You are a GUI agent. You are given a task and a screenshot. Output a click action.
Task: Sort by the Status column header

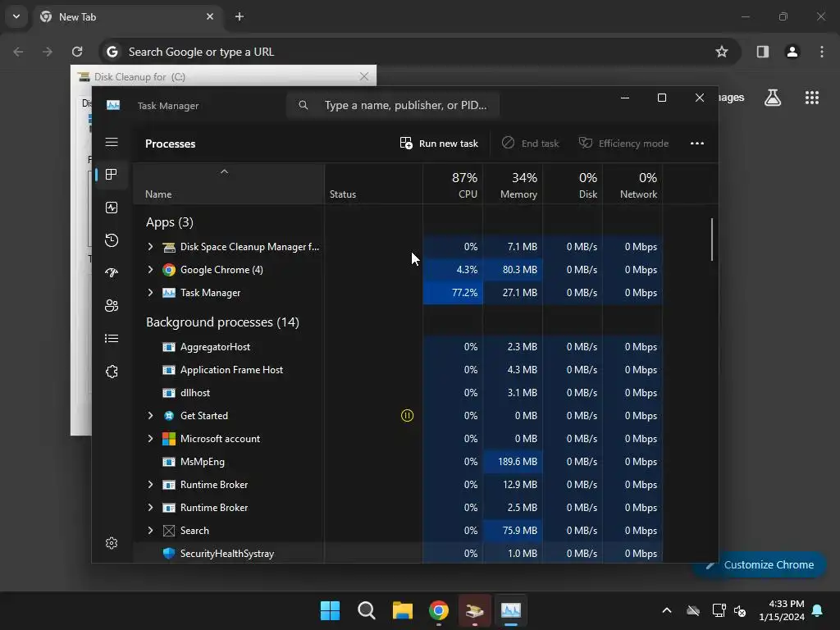pos(373,184)
